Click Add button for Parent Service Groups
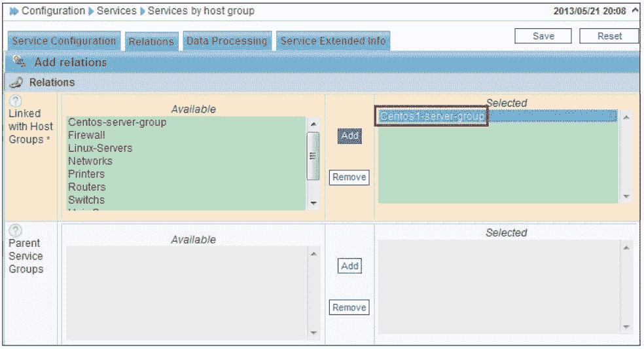The height and width of the screenshot is (349, 644). pyautogui.click(x=349, y=266)
